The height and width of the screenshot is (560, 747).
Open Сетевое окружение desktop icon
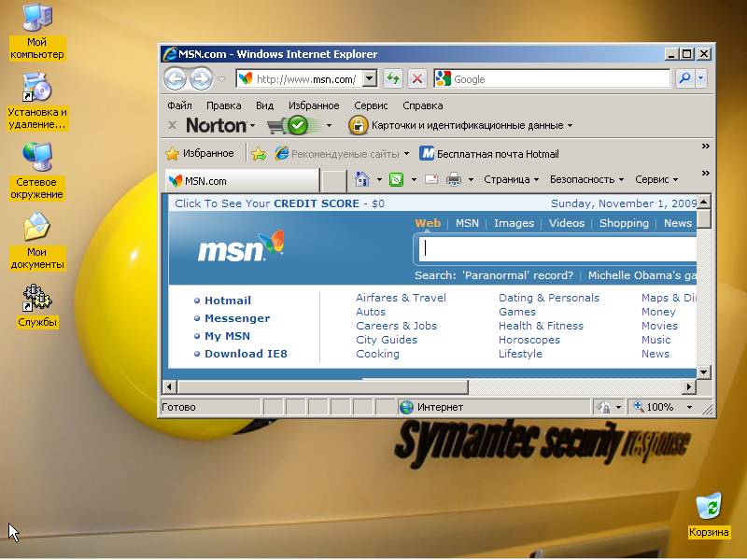click(x=37, y=172)
